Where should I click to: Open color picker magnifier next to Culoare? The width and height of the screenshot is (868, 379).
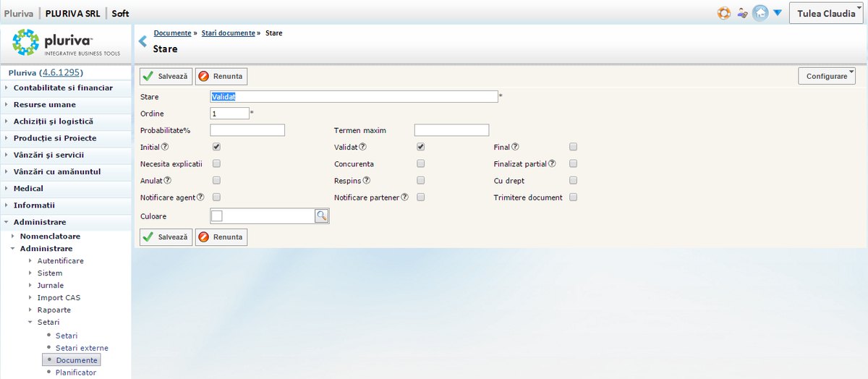pos(321,216)
